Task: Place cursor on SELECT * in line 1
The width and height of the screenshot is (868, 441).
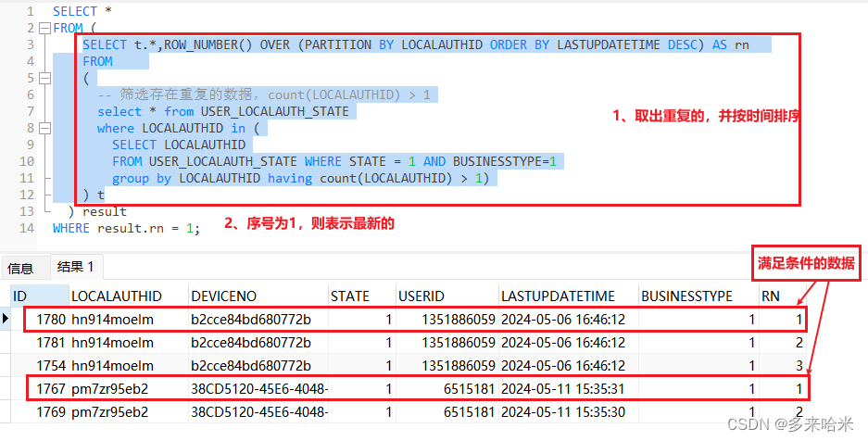Action: click(x=82, y=12)
